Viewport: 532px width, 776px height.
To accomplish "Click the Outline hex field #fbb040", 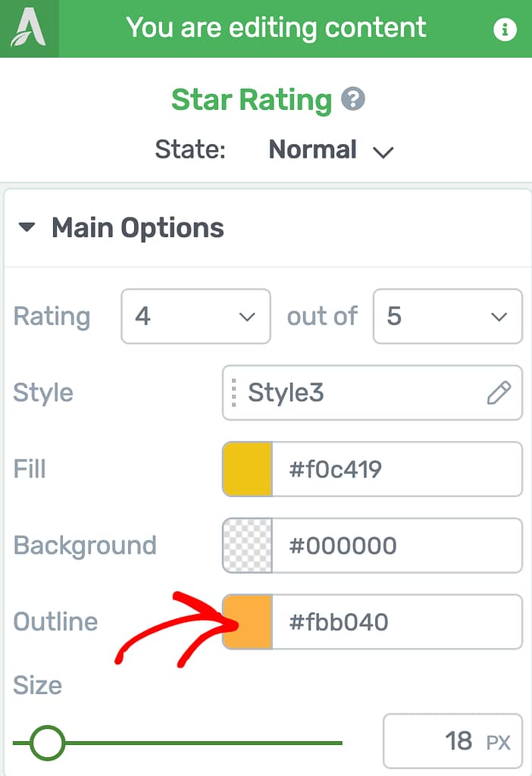I will [x=397, y=621].
